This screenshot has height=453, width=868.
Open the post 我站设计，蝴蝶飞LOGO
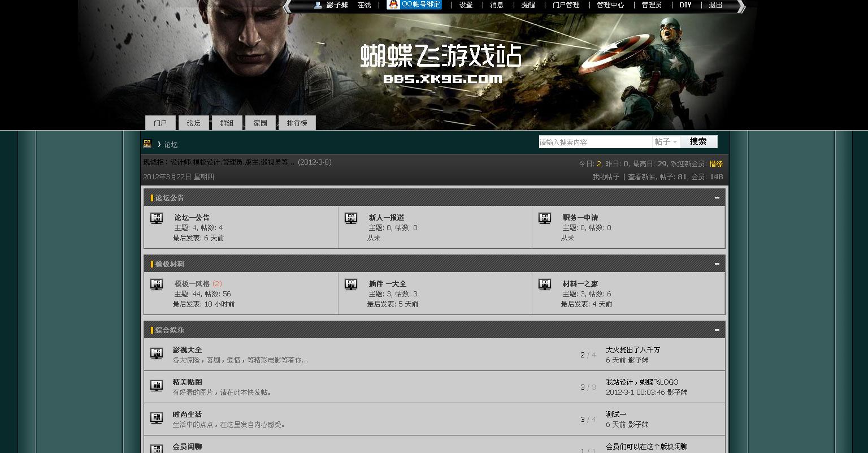click(642, 382)
